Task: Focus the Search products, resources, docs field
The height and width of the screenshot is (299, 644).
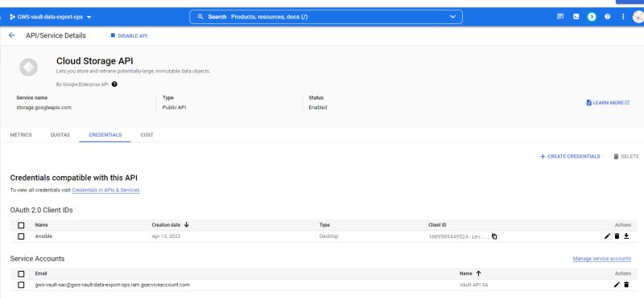Action: [326, 17]
